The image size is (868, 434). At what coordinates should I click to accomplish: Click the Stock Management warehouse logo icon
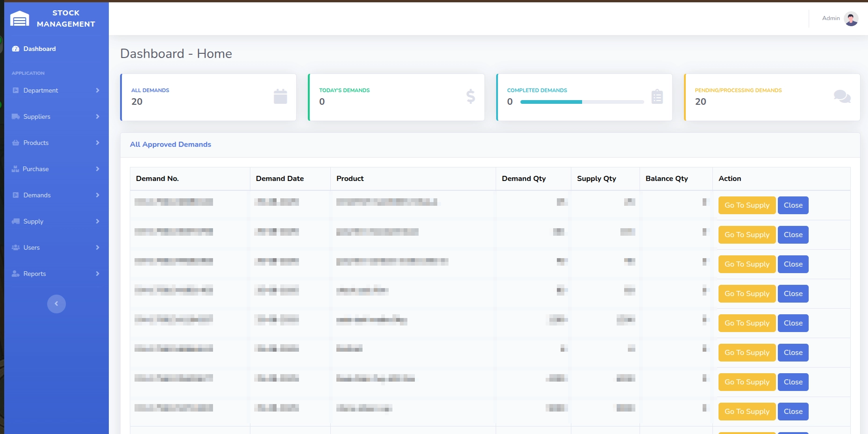(x=20, y=19)
